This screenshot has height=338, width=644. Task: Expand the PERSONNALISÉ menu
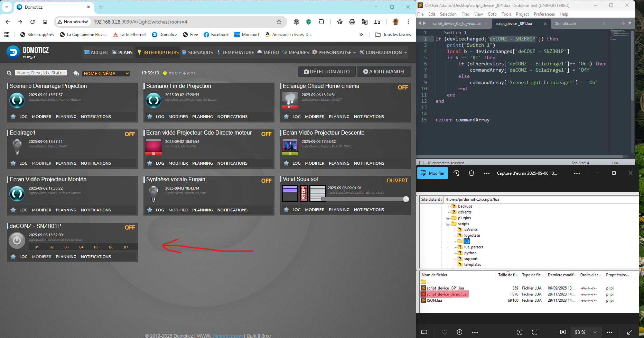point(334,52)
